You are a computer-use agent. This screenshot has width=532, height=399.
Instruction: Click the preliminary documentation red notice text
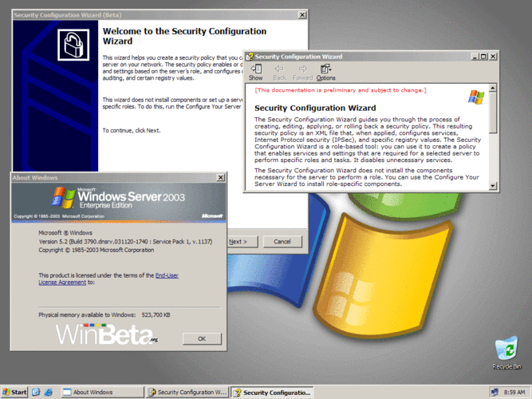(x=341, y=90)
